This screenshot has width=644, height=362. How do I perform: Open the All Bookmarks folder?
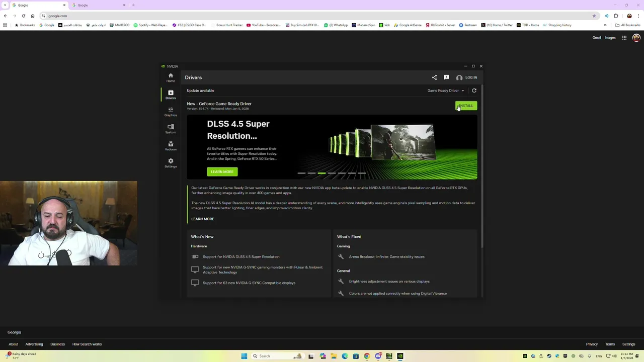[627, 25]
